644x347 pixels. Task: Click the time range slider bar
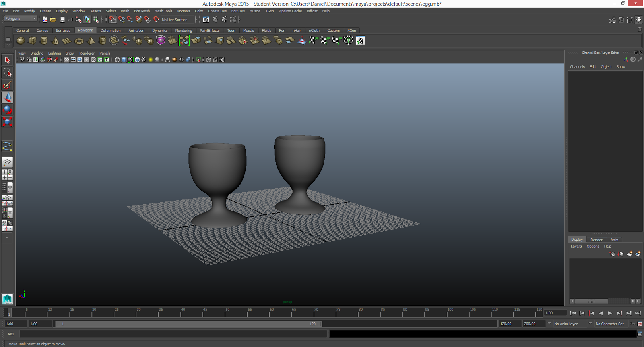pos(189,324)
